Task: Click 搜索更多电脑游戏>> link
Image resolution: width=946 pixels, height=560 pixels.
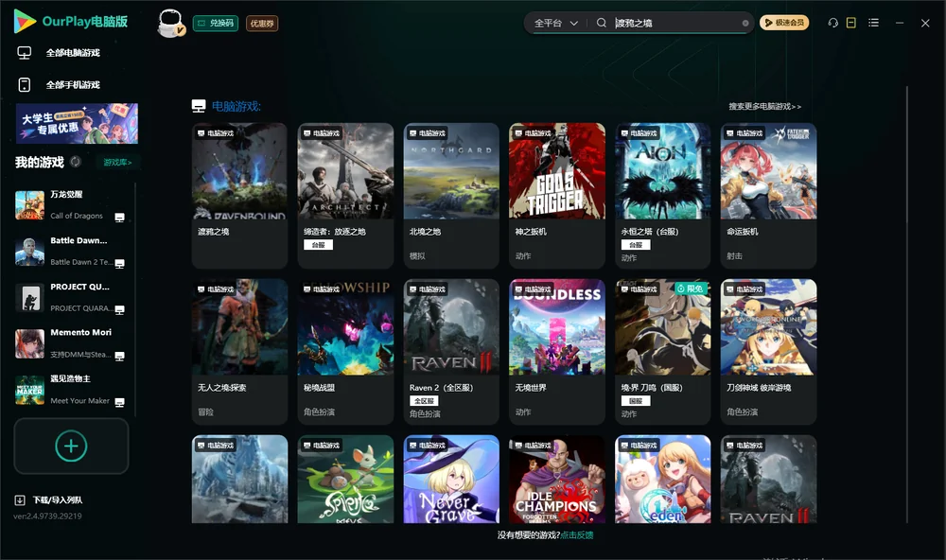Action: coord(764,106)
